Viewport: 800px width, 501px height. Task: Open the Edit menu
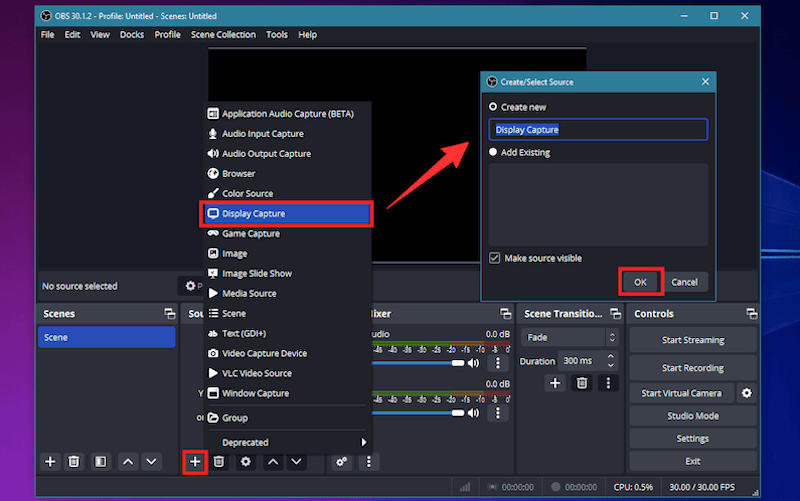pos(72,35)
